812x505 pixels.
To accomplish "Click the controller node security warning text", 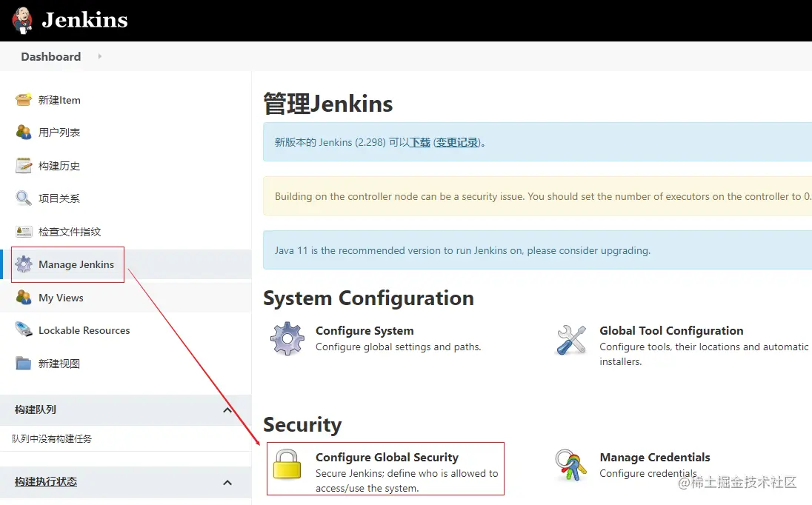I will coord(543,197).
